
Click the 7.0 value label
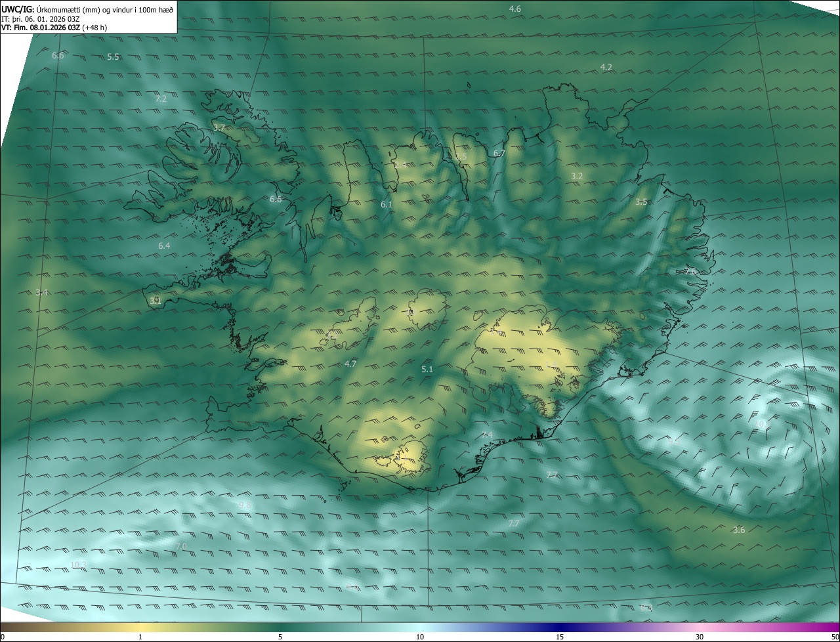[181, 547]
